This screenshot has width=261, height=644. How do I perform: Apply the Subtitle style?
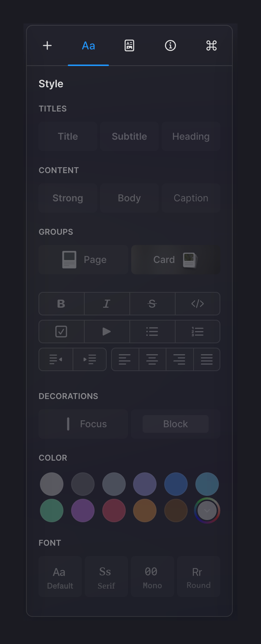tap(129, 136)
